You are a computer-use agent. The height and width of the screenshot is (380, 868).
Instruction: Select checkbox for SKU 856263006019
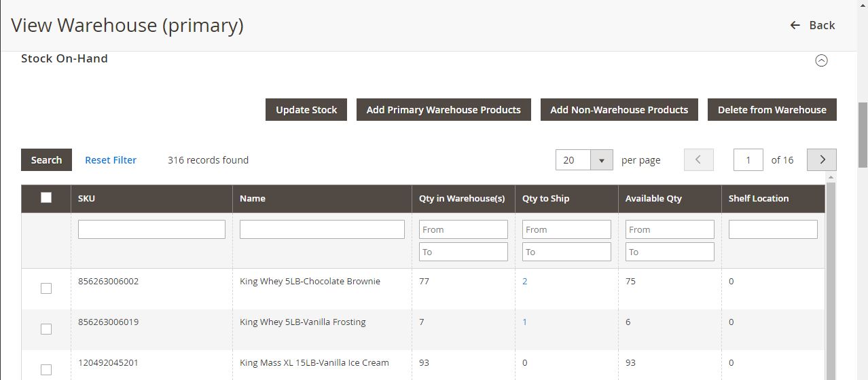point(46,329)
